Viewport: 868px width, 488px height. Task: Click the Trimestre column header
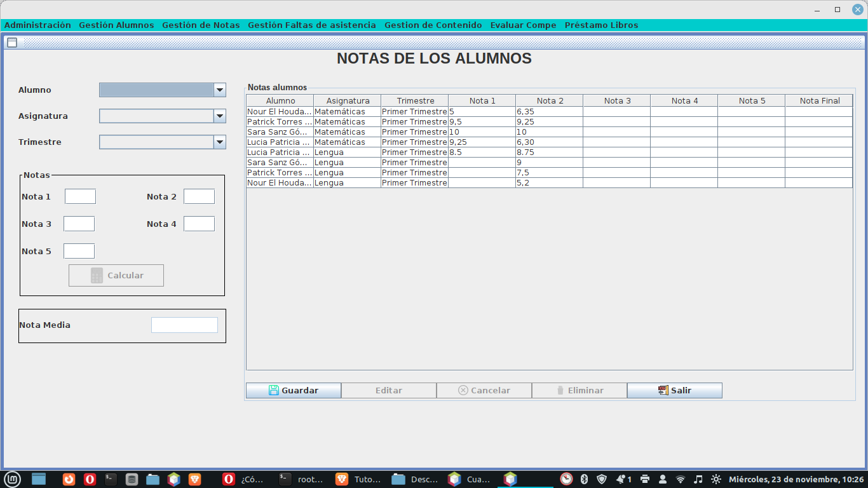click(415, 100)
